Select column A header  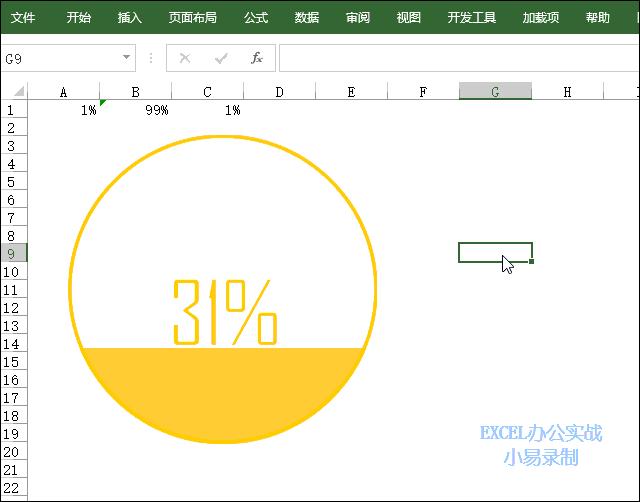pos(63,92)
